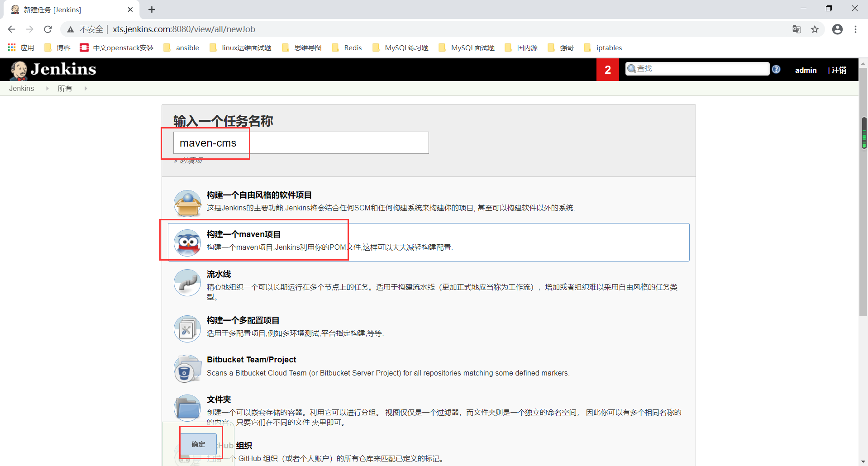
Task: Click the task name field containing maven-cms
Action: coord(301,143)
